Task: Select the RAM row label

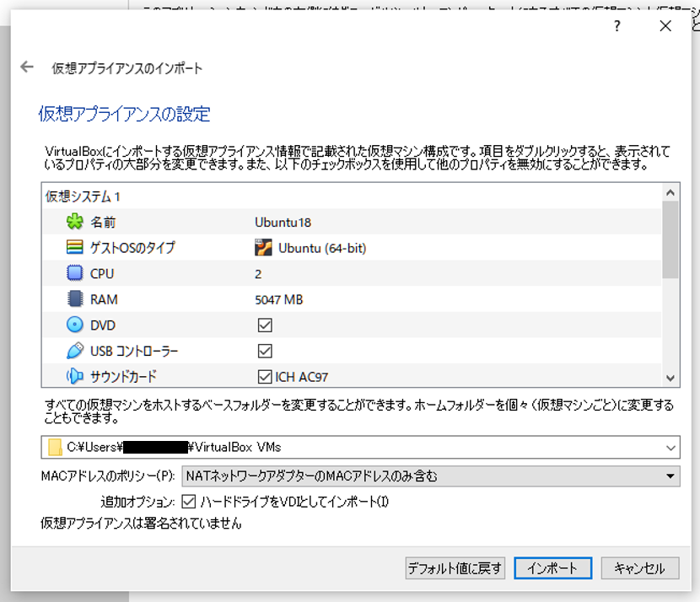Action: pos(104,299)
